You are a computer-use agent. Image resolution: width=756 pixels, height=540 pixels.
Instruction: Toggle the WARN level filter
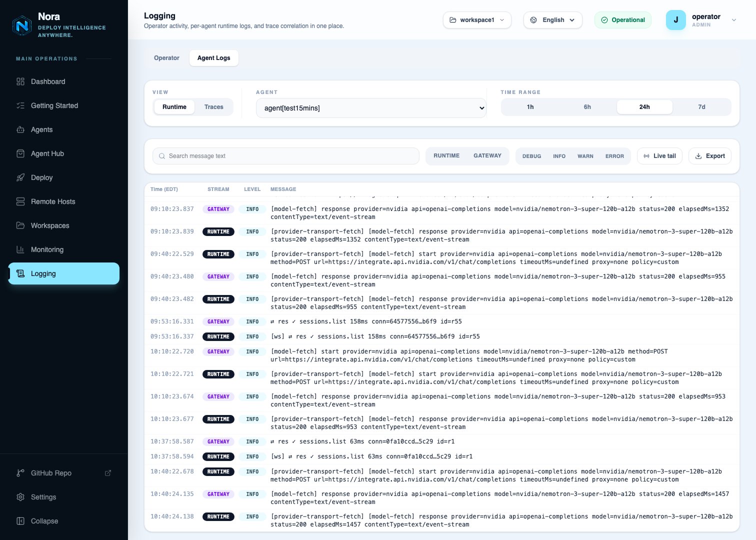[585, 156]
